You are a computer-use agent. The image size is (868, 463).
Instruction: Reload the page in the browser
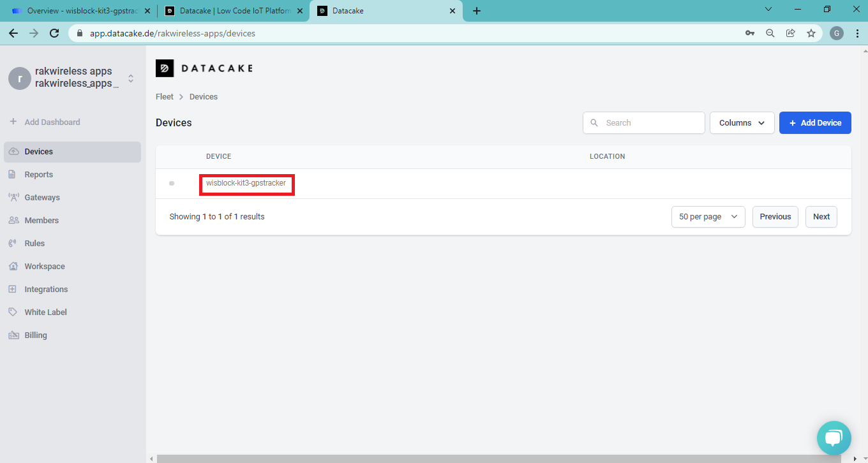pos(54,33)
